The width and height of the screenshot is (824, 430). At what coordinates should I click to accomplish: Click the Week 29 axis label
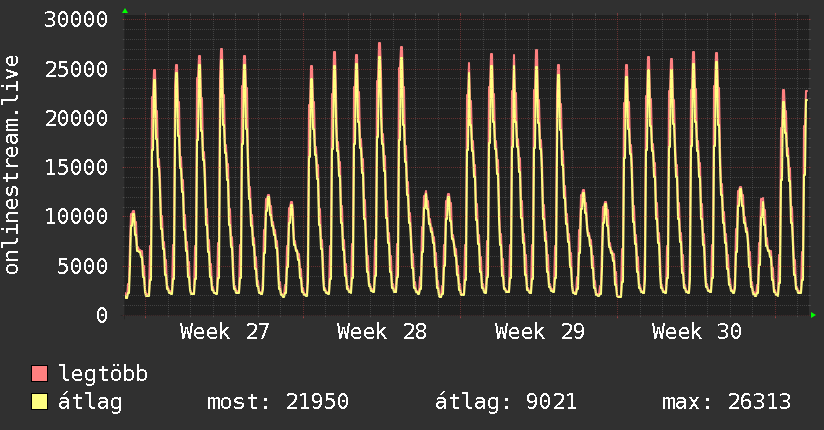pyautogui.click(x=540, y=332)
